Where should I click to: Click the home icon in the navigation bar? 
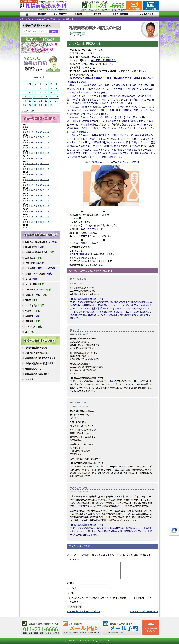27,14
